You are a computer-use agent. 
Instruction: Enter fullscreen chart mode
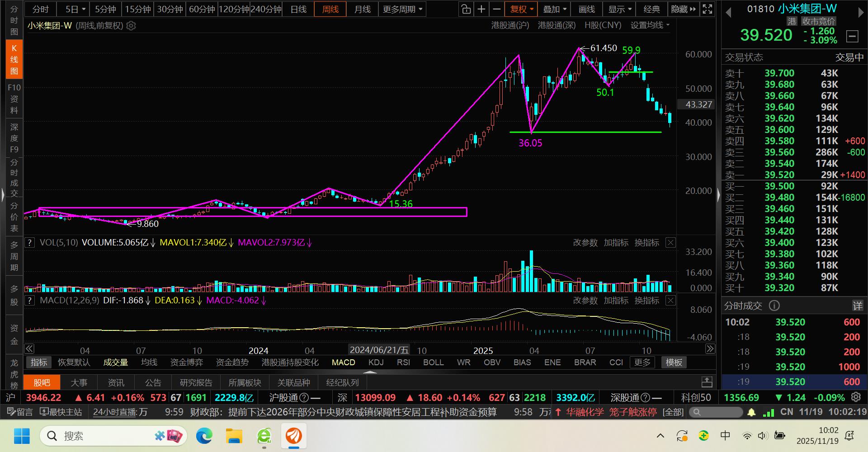click(708, 9)
